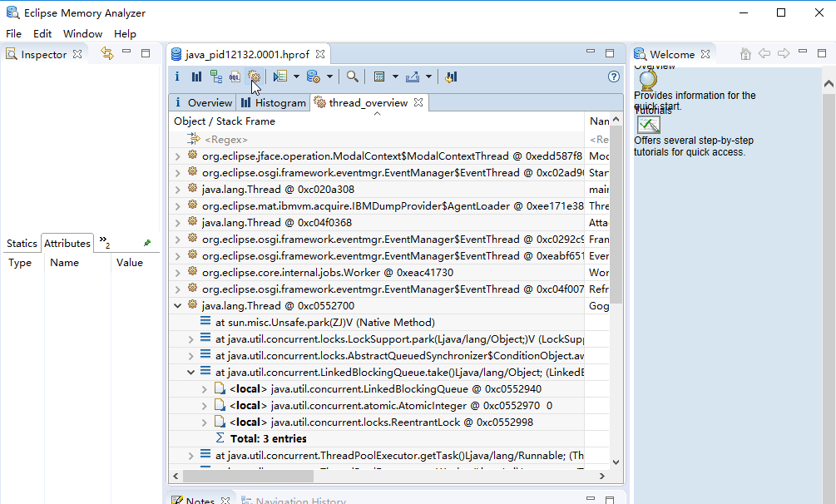
Task: Navigate forward in the Welcome view
Action: 784,53
